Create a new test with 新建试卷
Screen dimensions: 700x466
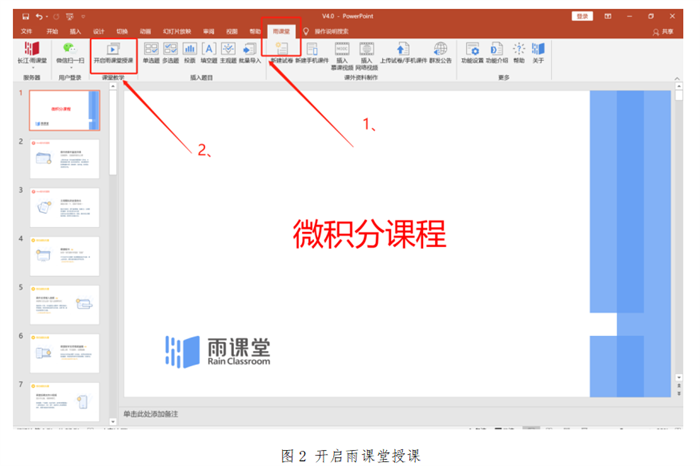pos(282,53)
